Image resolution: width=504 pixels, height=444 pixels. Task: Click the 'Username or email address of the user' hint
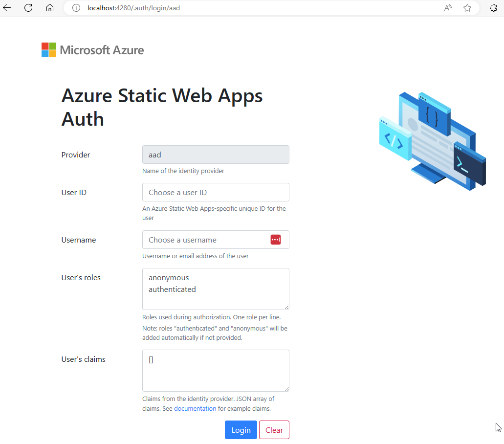tap(196, 256)
